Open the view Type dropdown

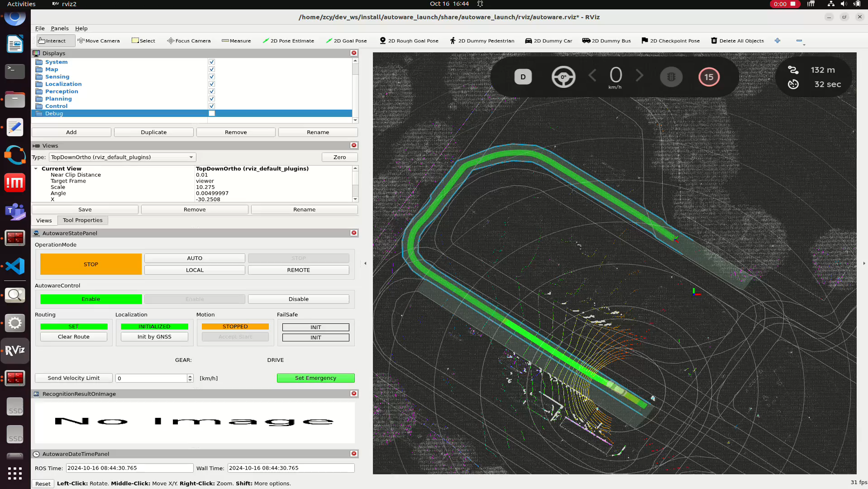click(122, 157)
